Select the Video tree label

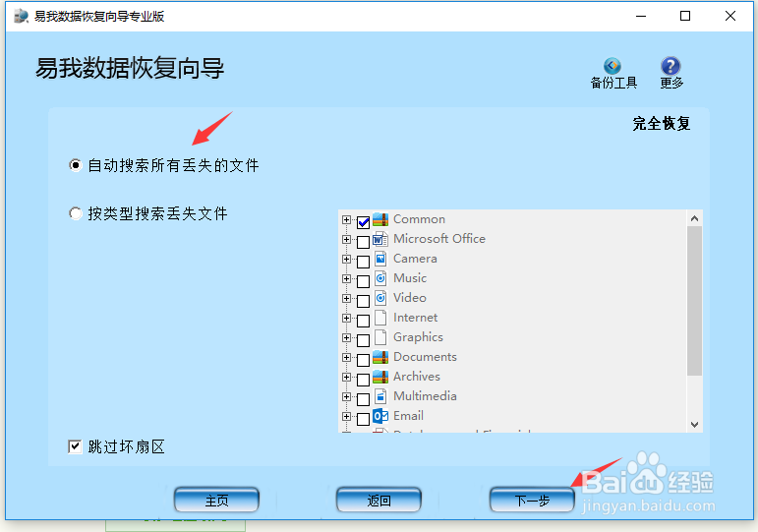409,298
